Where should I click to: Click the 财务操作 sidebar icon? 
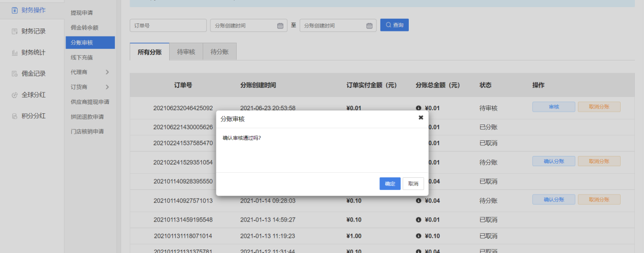(x=15, y=10)
